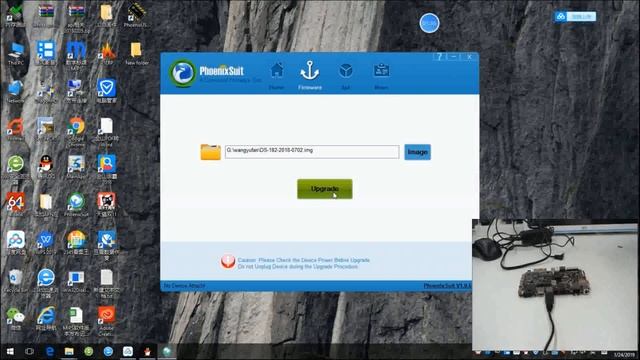Open the Baidu cloud desktop shortcut

coord(16,242)
